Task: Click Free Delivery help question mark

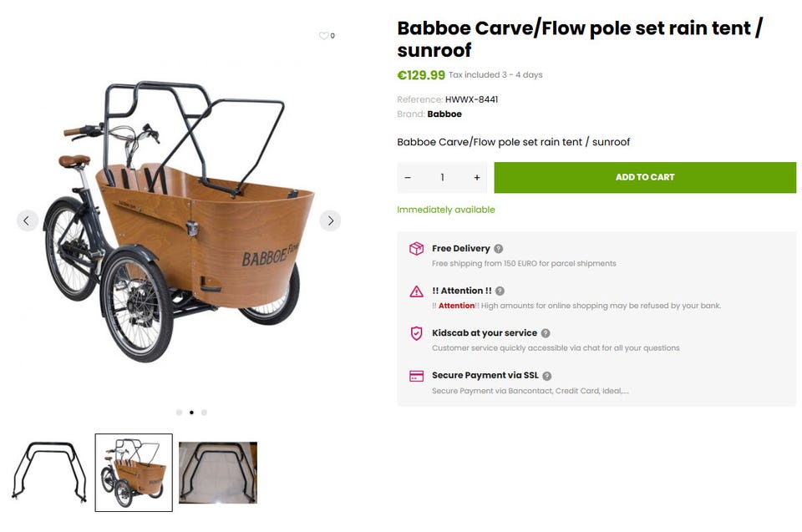Action: pos(499,249)
